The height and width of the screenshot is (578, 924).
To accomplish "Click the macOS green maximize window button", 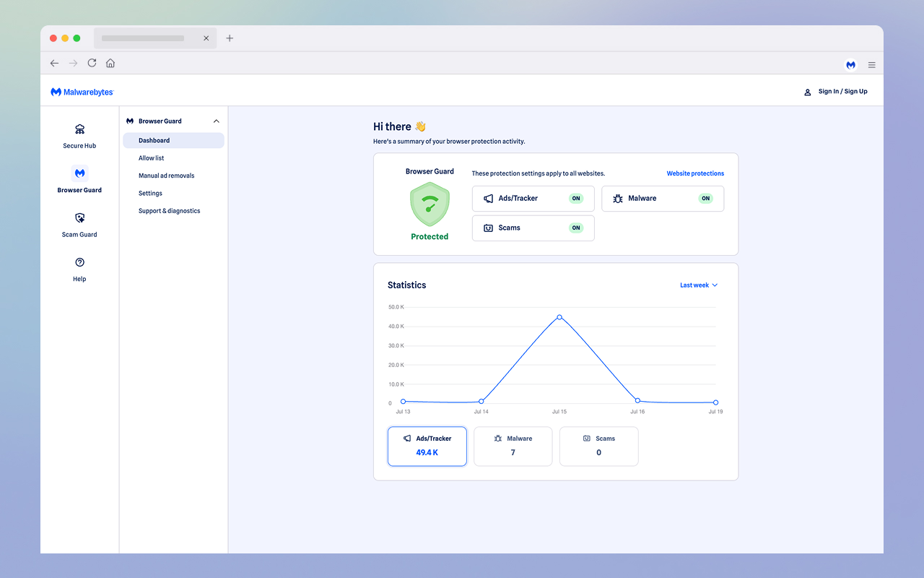I will pyautogui.click(x=77, y=38).
